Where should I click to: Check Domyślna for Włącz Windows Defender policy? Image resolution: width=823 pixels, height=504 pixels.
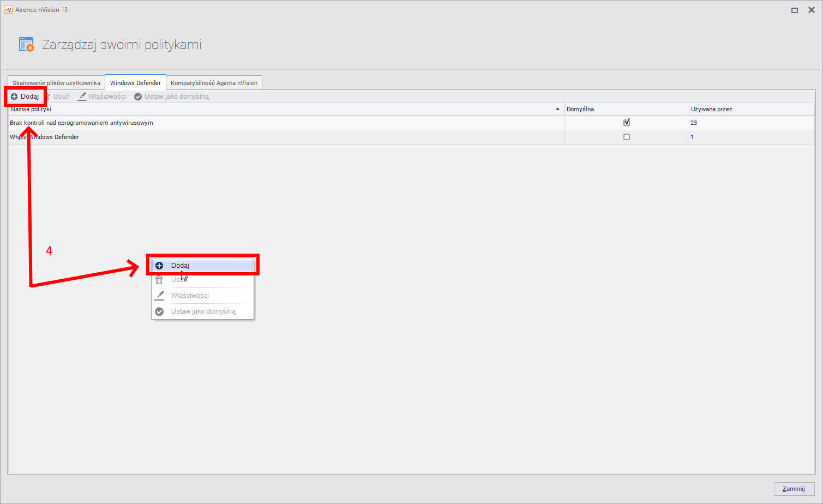tap(627, 137)
